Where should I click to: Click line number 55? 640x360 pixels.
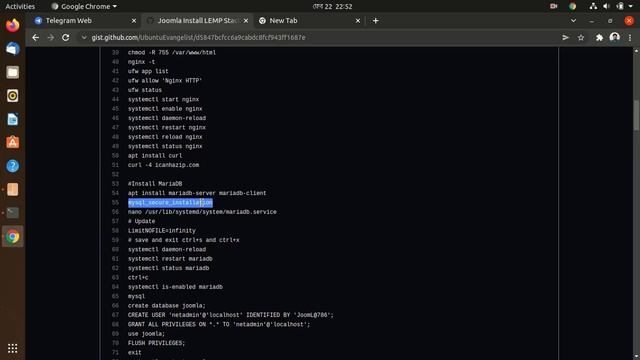115,202
